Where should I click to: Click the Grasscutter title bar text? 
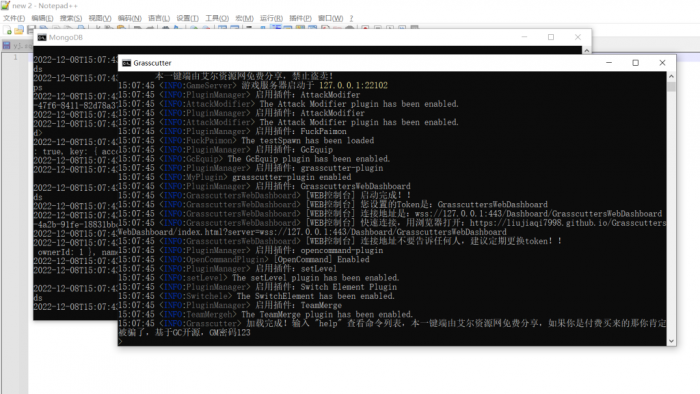click(x=152, y=63)
